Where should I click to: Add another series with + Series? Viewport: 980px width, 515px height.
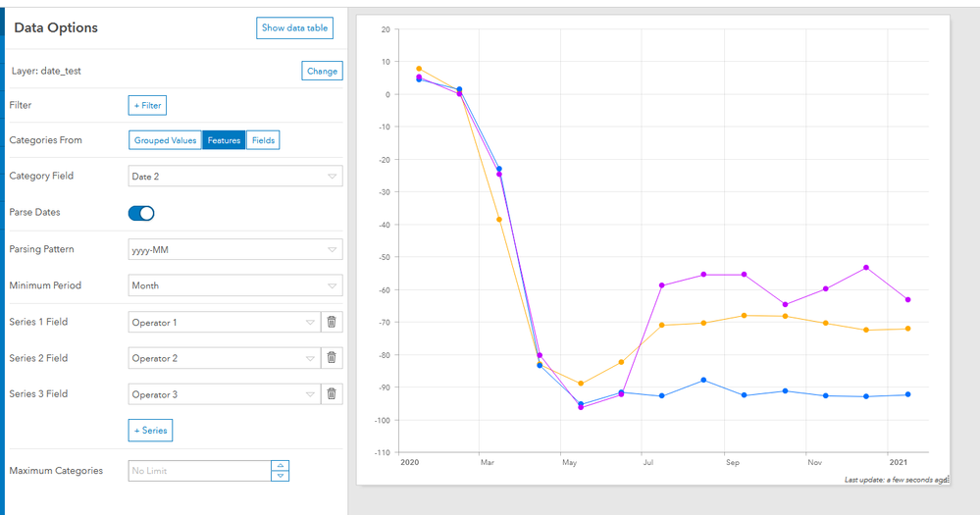tap(150, 430)
